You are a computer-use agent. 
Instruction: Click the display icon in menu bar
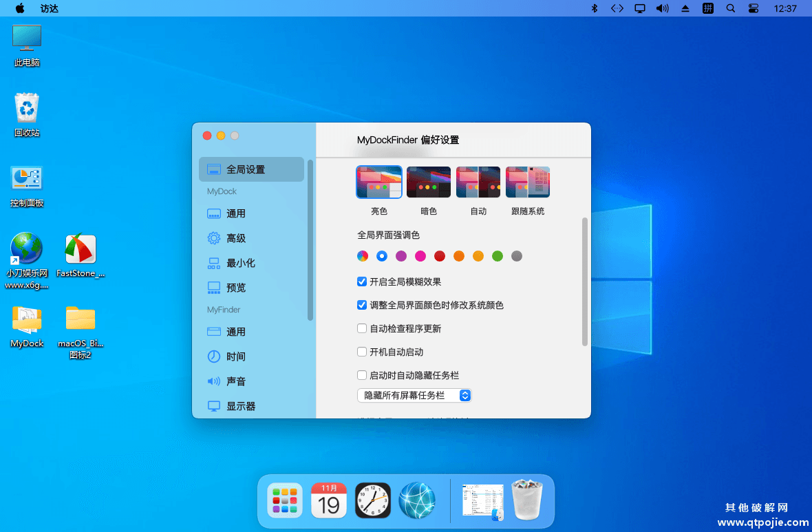point(640,8)
